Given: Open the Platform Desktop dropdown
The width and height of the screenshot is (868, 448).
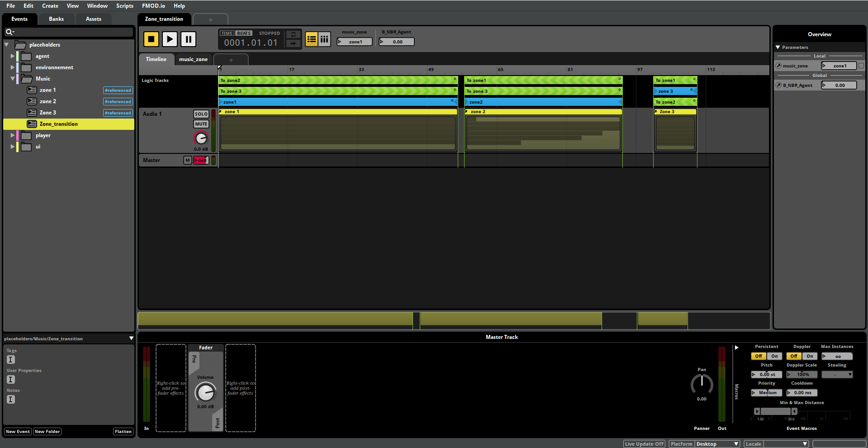Looking at the screenshot, I should pyautogui.click(x=717, y=444).
